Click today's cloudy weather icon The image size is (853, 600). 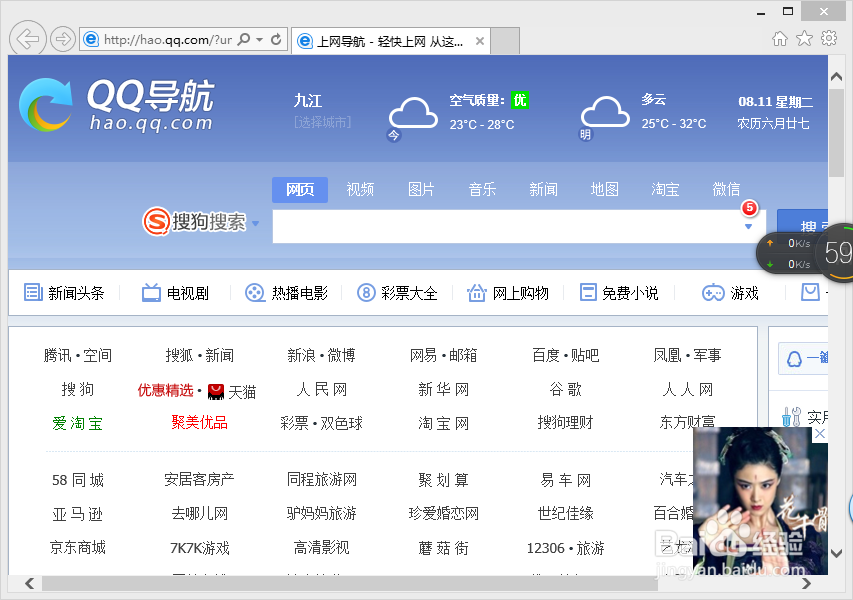pyautogui.click(x=413, y=113)
